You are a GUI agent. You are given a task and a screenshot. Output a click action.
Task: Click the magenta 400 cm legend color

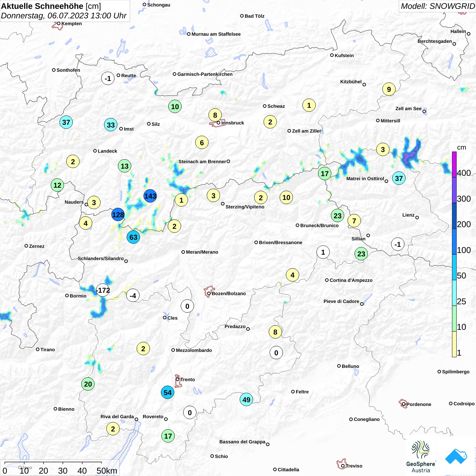point(454,164)
